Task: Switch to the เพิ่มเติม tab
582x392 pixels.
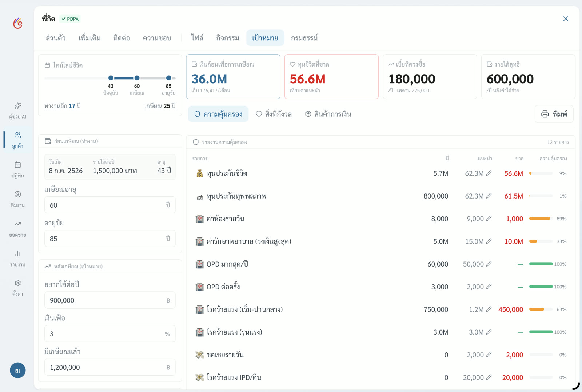Action: 89,38
